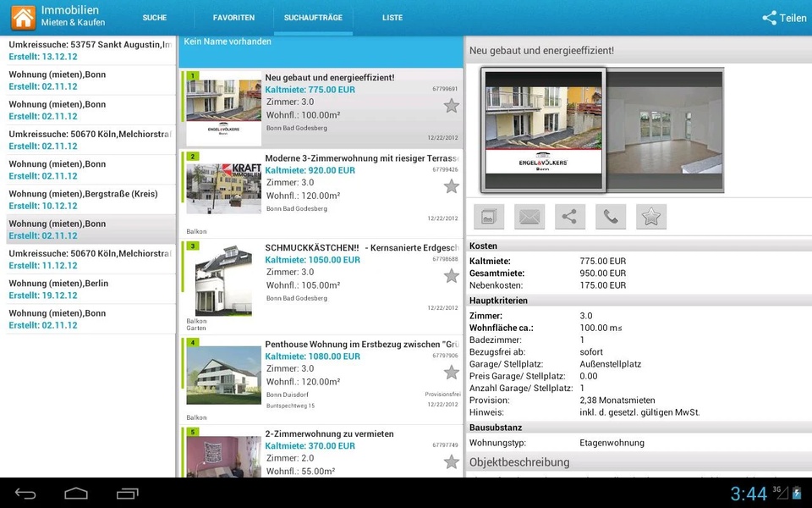
Task: Star the SCHMUCKKÄSTCHEN listing
Action: pyautogui.click(x=452, y=276)
